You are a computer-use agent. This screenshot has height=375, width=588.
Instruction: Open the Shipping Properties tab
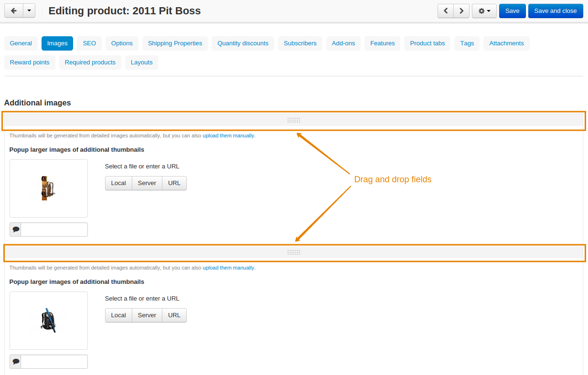coord(175,43)
